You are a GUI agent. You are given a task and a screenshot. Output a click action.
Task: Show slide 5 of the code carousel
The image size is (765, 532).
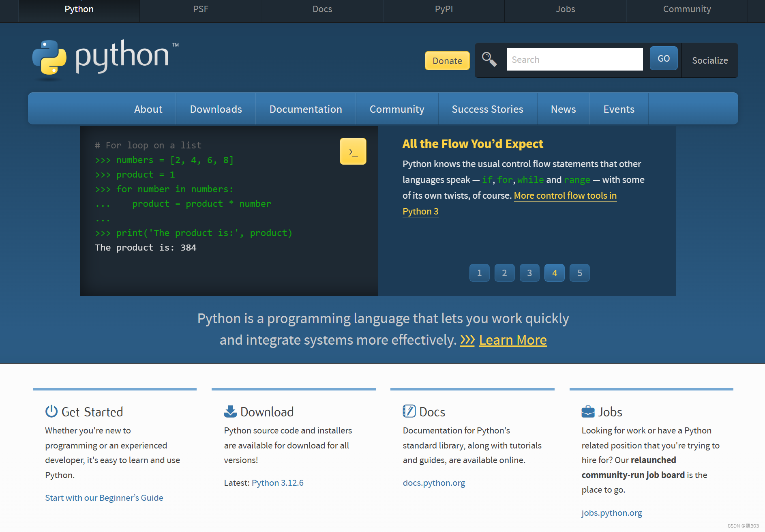[580, 273]
